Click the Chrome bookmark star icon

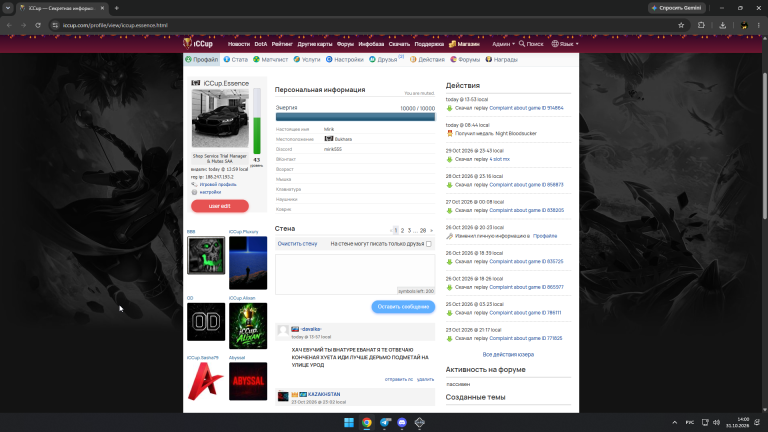[x=681, y=25]
